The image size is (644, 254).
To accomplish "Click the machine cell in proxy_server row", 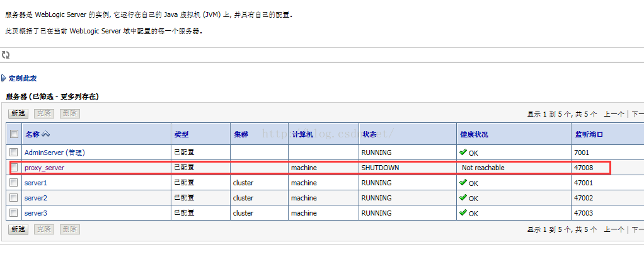I will [x=304, y=168].
